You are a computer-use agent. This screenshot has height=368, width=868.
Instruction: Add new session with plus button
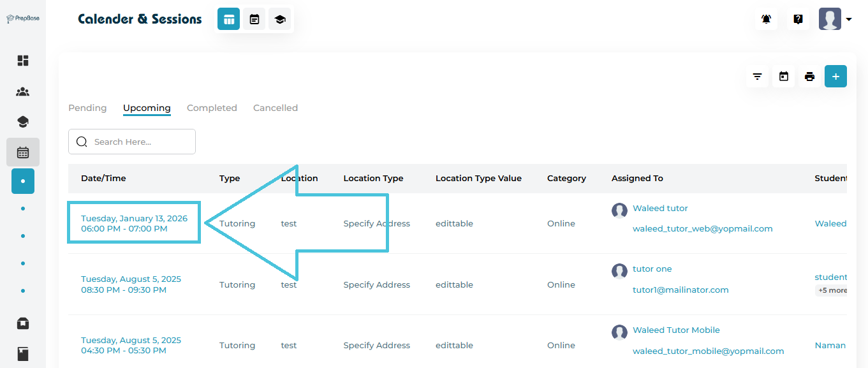point(835,77)
